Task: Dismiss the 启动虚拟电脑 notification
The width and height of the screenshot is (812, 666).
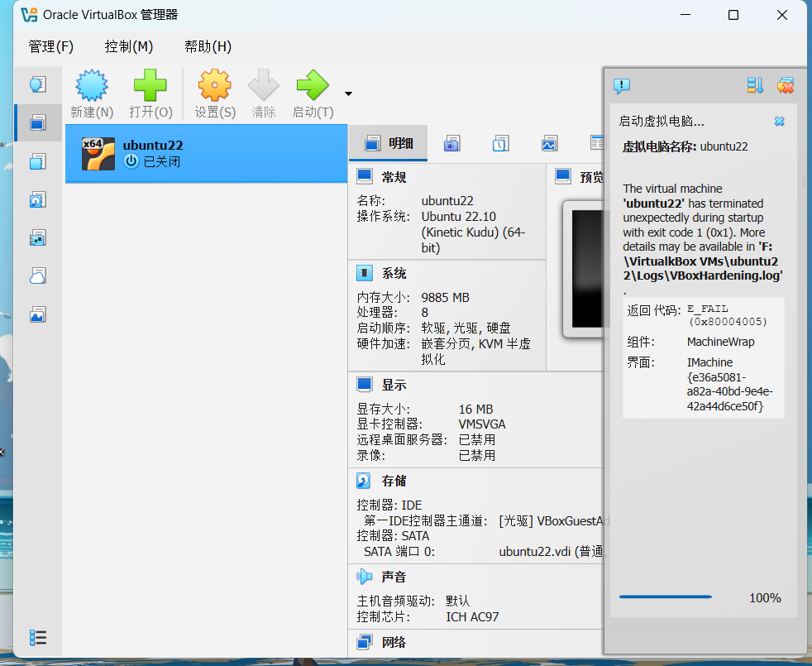Action: 779,122
